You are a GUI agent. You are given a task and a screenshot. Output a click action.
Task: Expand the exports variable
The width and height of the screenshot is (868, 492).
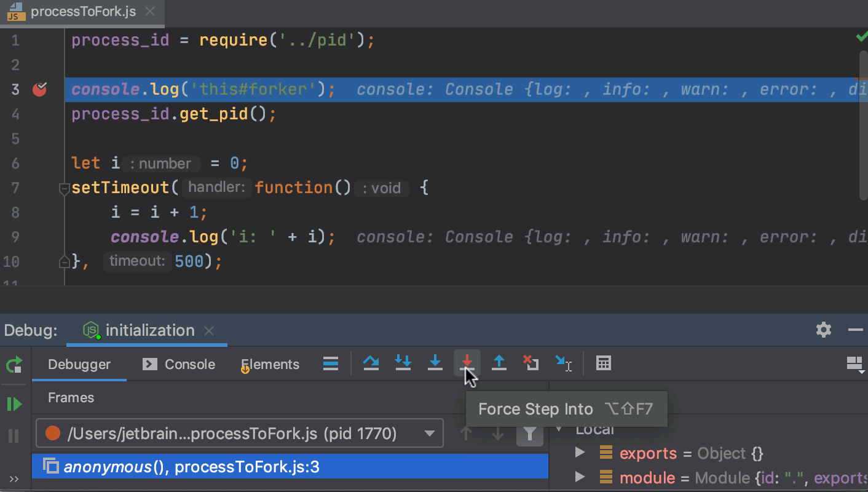580,453
